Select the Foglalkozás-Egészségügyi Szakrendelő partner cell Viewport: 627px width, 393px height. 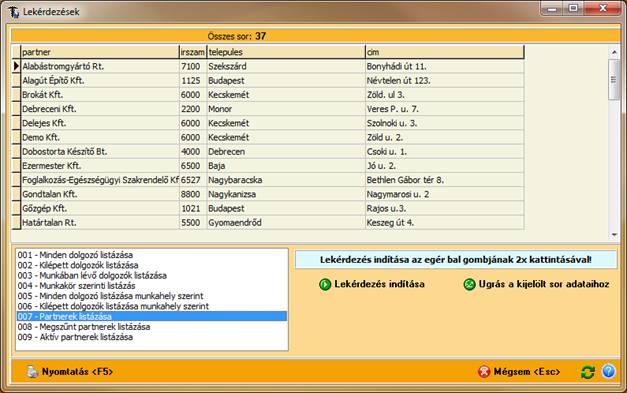coord(100,180)
